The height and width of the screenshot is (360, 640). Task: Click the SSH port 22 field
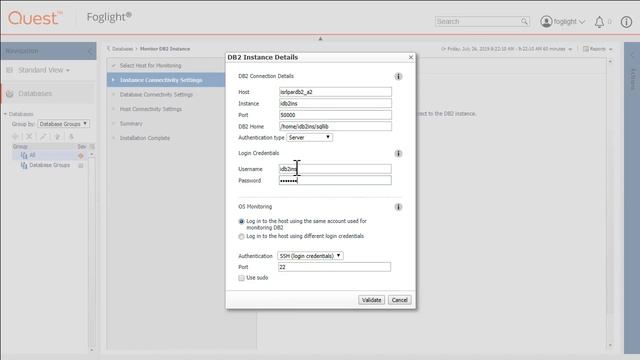point(334,267)
